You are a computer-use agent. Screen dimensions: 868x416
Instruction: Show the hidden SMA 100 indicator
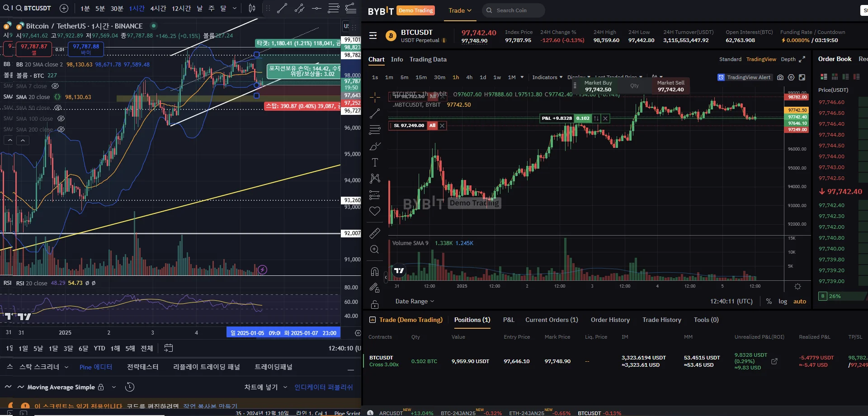pos(61,118)
